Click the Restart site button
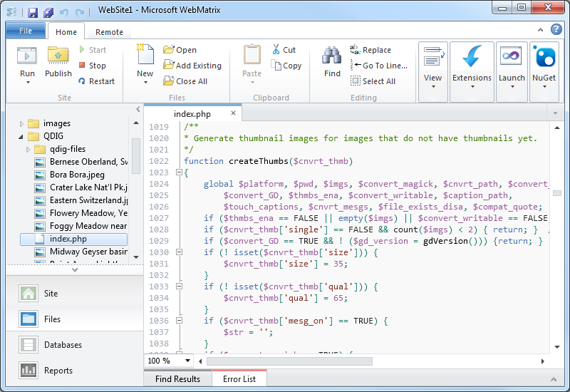 (x=96, y=81)
